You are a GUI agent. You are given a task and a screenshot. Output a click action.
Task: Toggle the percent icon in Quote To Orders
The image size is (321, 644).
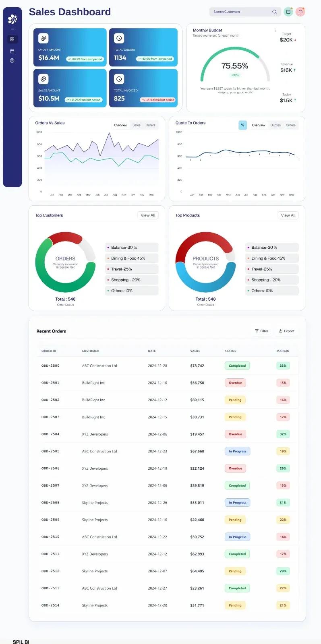[242, 125]
